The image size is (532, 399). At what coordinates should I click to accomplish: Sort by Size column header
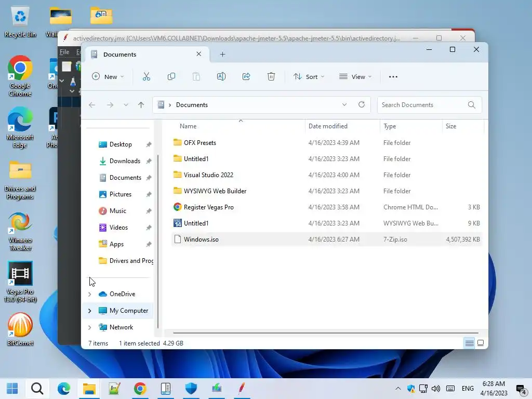[x=450, y=126]
